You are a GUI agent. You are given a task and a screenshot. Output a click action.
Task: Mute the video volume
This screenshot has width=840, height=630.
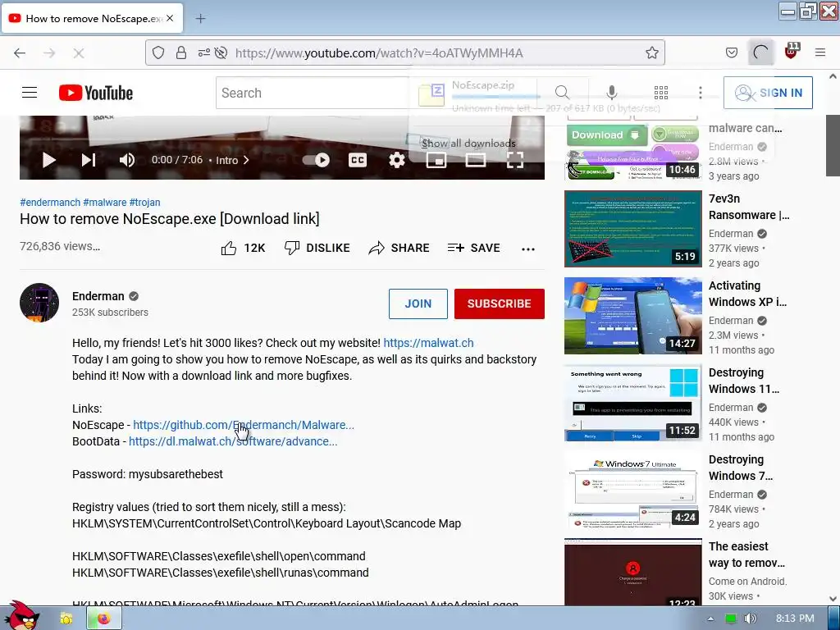click(x=127, y=160)
